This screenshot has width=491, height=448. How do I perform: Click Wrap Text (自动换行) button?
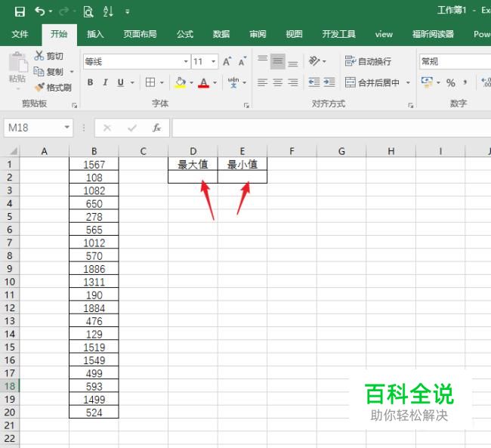(368, 61)
